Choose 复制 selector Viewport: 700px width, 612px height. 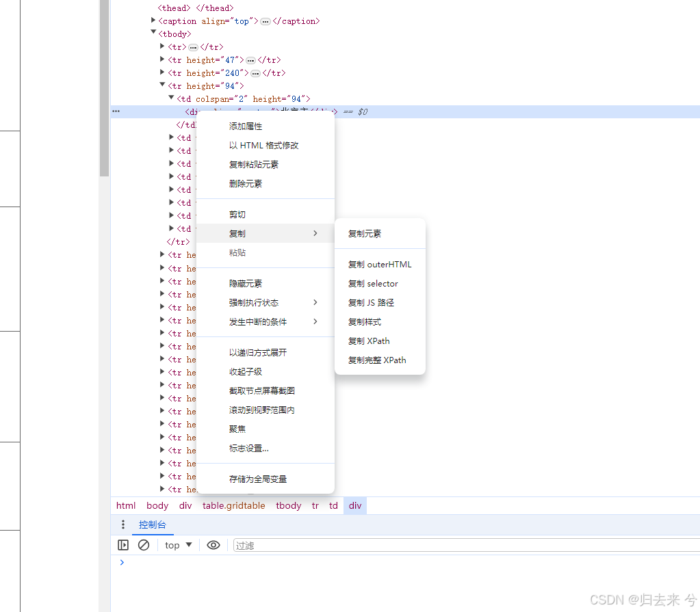coord(380,284)
